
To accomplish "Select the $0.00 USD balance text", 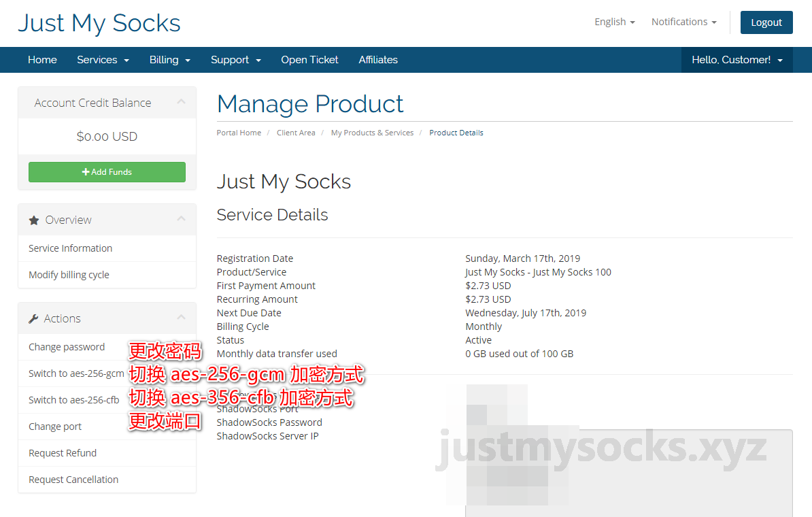I will 107,136.
